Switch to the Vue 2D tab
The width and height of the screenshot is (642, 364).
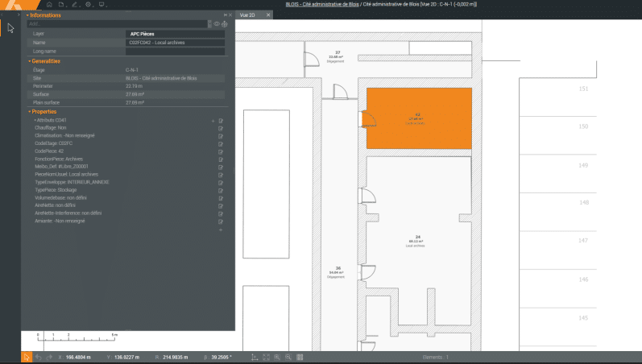click(247, 15)
